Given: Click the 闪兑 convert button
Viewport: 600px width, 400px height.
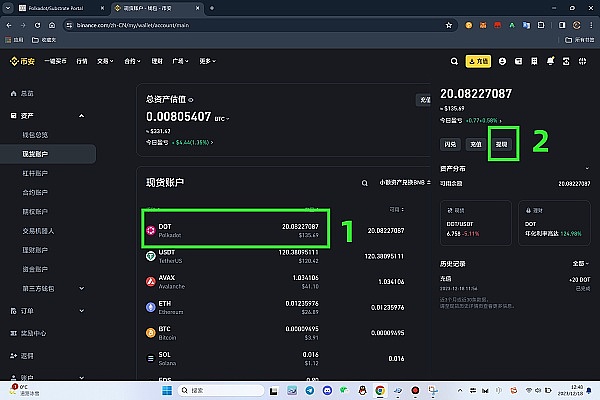Looking at the screenshot, I should click(451, 144).
